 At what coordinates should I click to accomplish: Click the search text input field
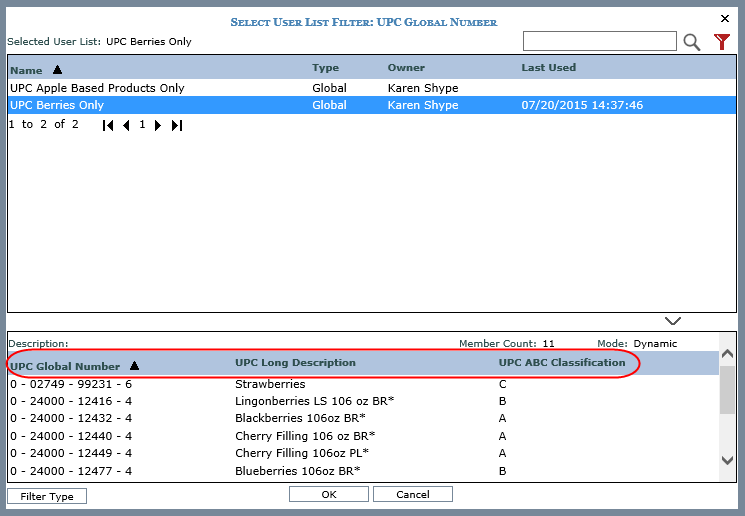pyautogui.click(x=600, y=41)
